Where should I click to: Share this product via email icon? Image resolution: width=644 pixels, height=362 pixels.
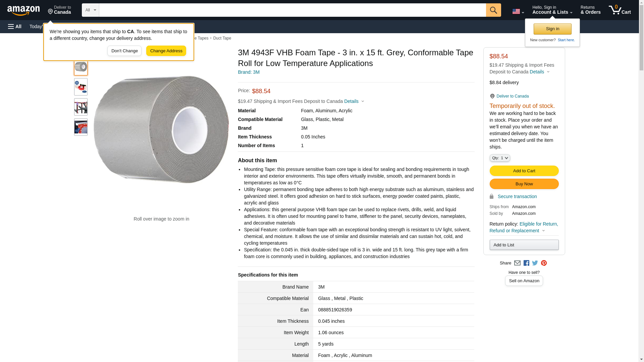click(x=517, y=263)
